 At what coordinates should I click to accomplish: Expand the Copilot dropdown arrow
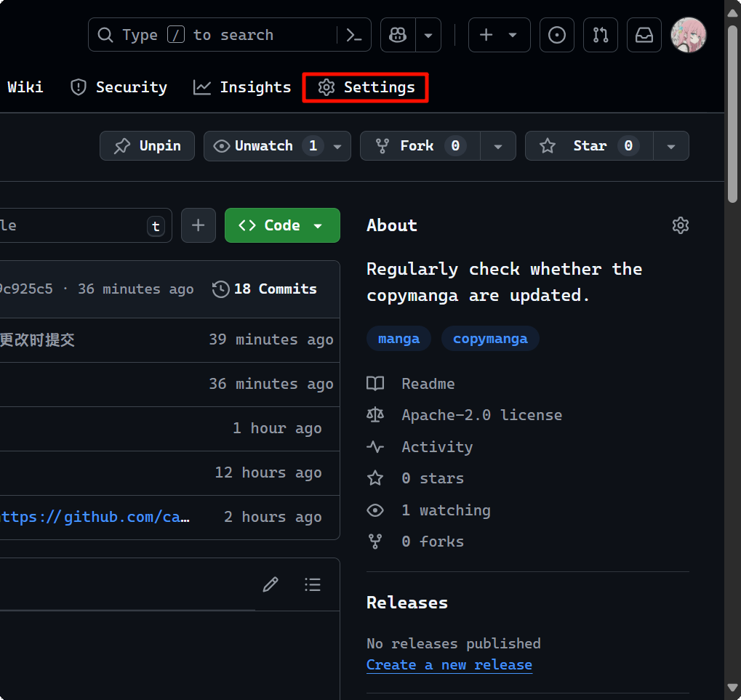click(428, 35)
